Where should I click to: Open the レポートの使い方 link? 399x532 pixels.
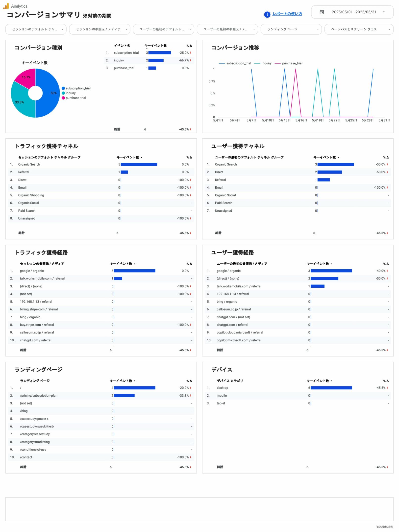pyautogui.click(x=287, y=14)
